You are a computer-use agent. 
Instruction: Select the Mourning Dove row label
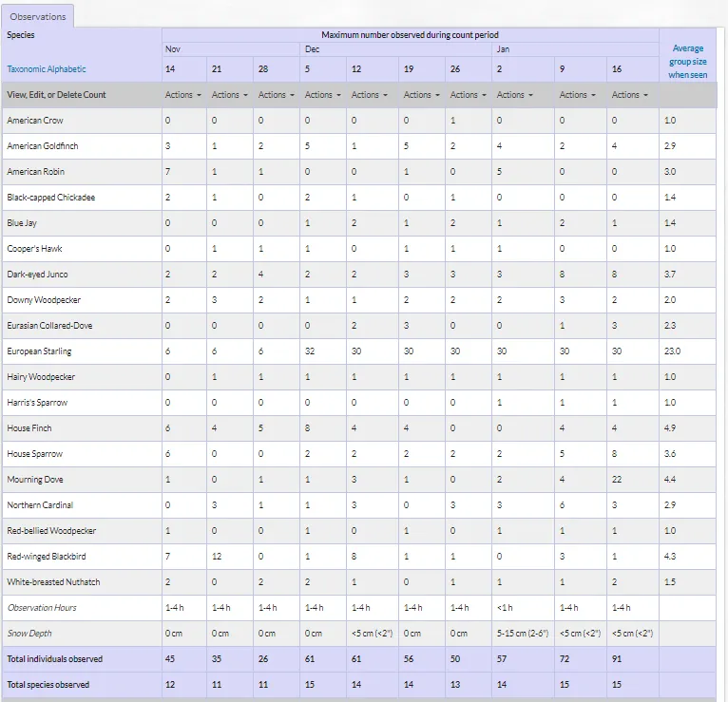tap(35, 480)
